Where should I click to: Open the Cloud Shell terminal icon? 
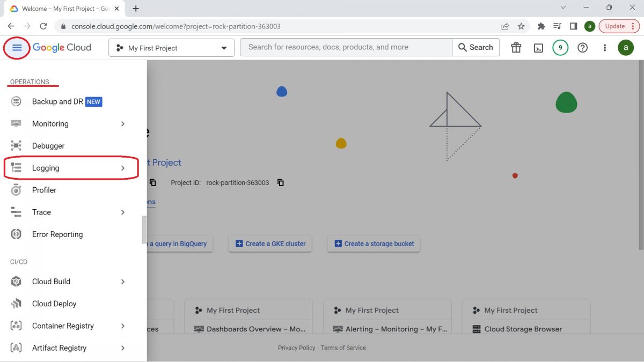tap(538, 48)
